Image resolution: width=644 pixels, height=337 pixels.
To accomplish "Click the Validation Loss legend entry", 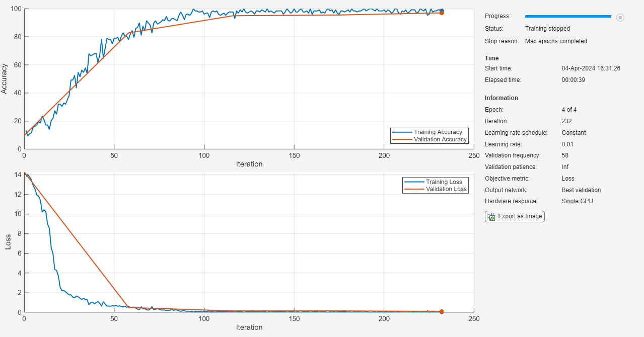I will (435, 189).
